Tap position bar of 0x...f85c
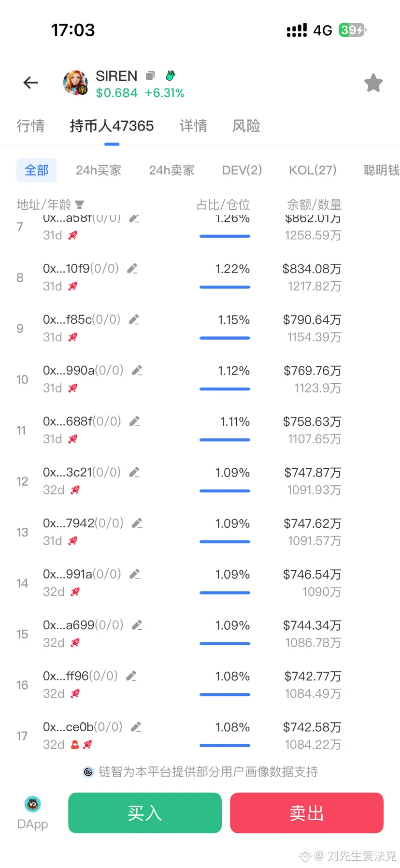 point(225,338)
